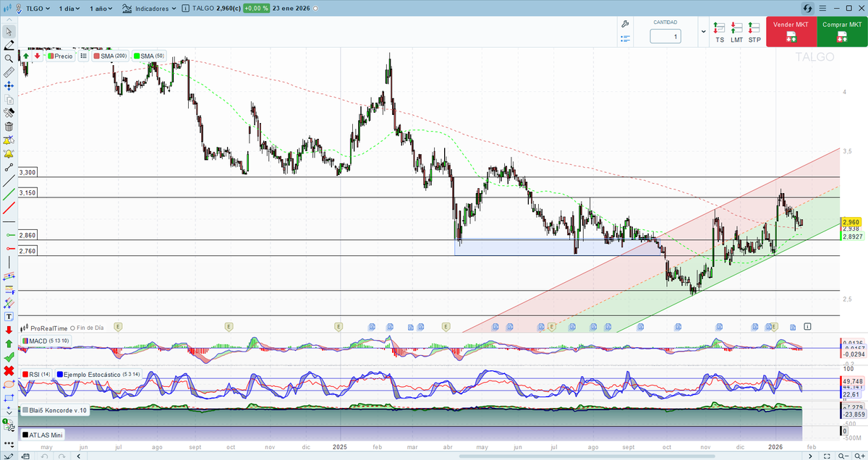
Task: Select the red diagonal line tool
Action: click(x=9, y=209)
